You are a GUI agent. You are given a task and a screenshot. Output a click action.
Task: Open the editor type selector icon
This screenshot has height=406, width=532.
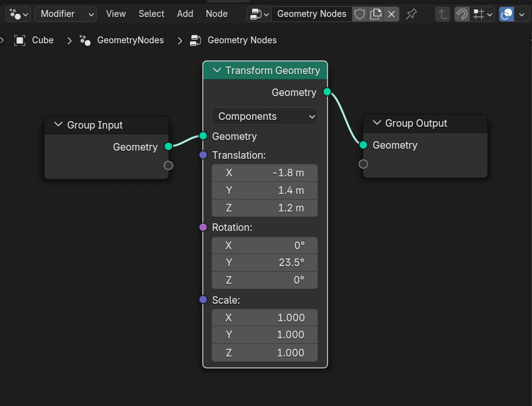tap(18, 14)
